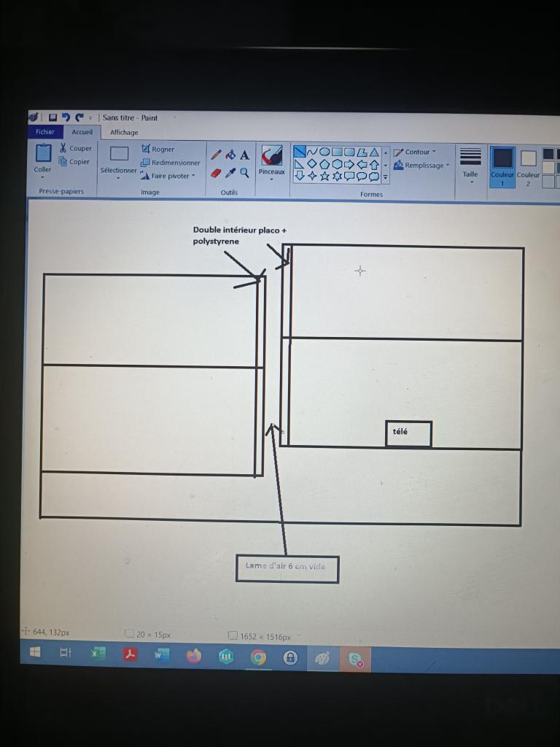Click the 'Lame d'air 6 cm vide' text
This screenshot has height=747, width=560.
tap(285, 566)
